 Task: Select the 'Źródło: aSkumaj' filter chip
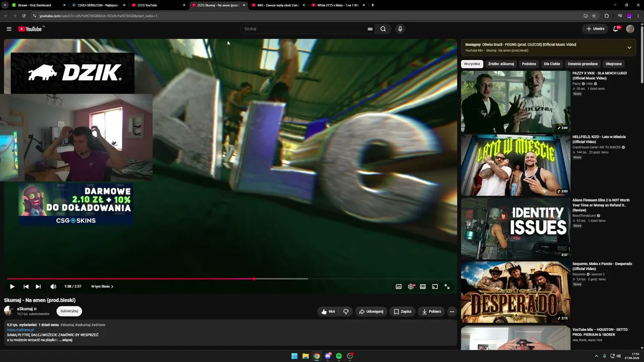(x=501, y=64)
